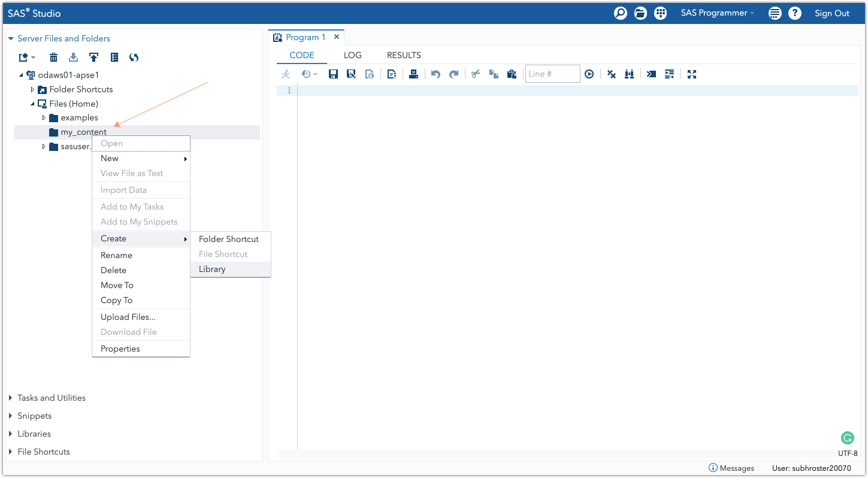Click the Grammarly icon in the editor

coord(848,438)
